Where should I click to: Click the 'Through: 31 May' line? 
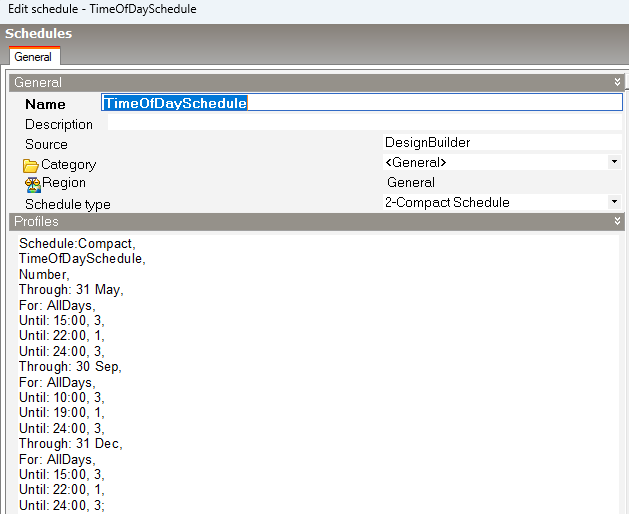[71, 290]
